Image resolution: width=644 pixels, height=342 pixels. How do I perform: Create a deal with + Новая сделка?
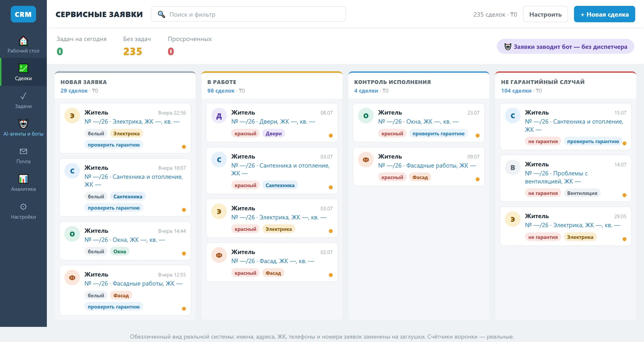(x=604, y=14)
